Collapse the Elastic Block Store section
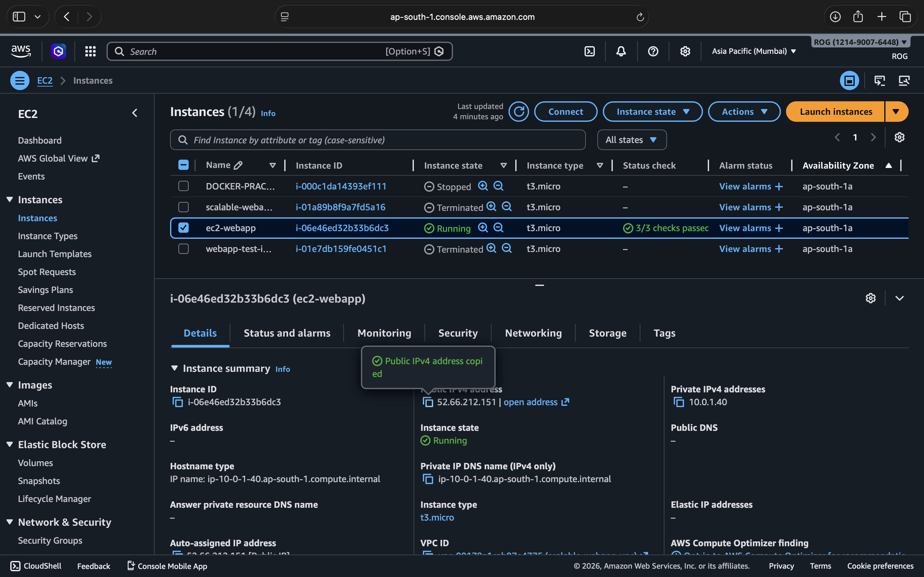 pos(10,445)
